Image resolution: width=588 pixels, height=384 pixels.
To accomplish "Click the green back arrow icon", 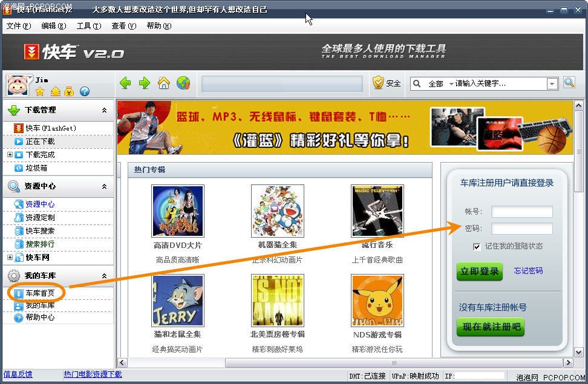I will (125, 83).
